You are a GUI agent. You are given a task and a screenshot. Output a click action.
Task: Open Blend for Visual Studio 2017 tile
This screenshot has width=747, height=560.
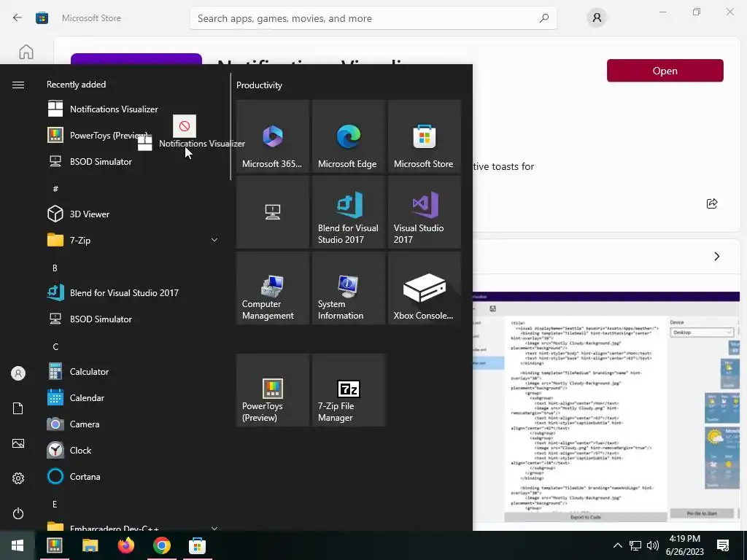click(x=349, y=212)
